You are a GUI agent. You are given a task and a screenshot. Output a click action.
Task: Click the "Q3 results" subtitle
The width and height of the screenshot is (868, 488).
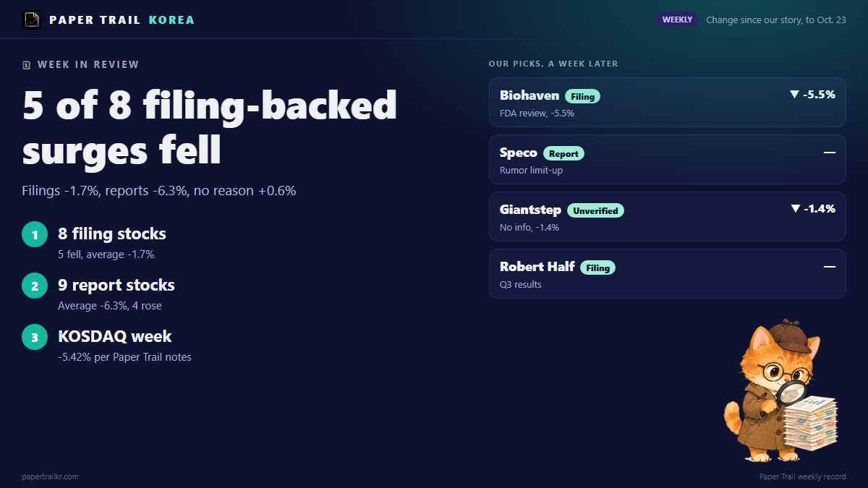[x=521, y=284]
